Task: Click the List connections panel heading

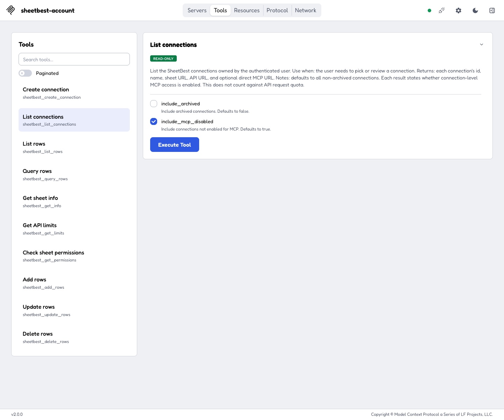Action: 174,45
